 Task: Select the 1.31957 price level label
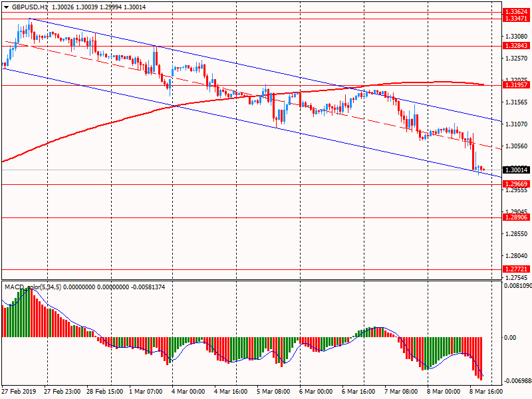(516, 85)
